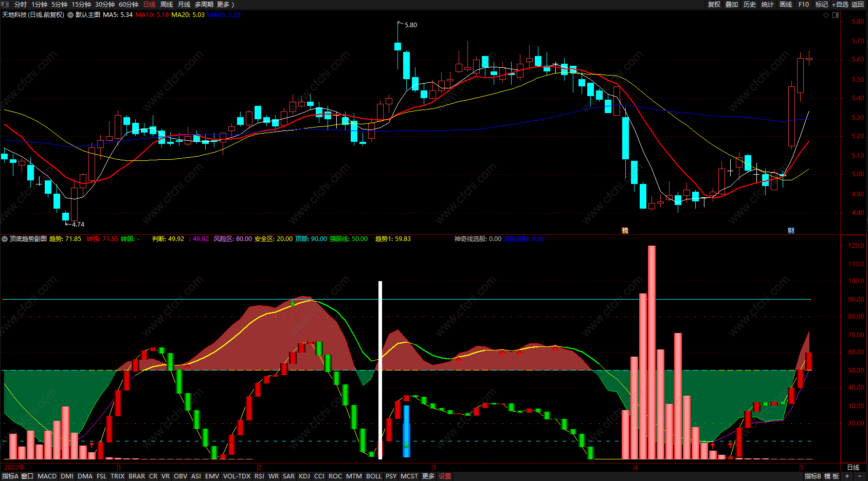Expand 更多 periods menu at top
Viewport: 868px width, 481px height.
pos(226,4)
